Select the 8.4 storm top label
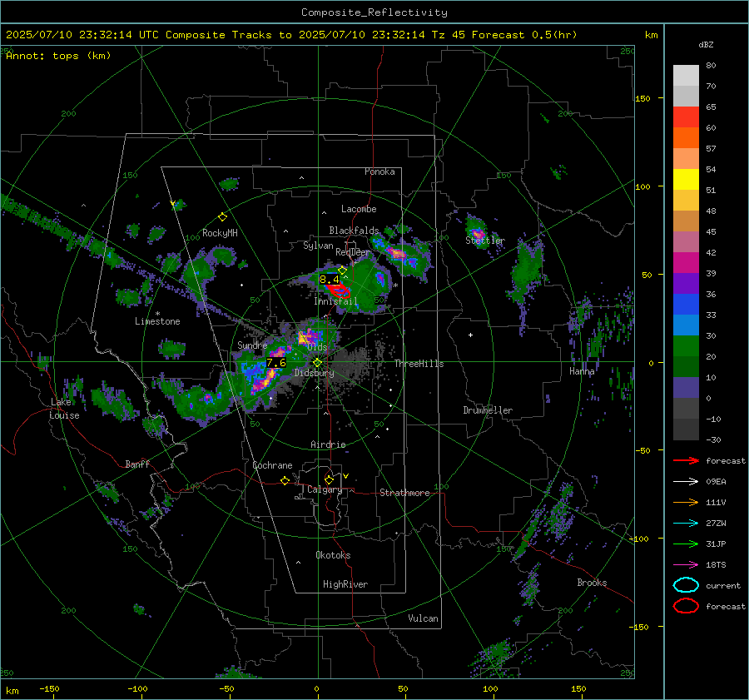 pos(329,280)
